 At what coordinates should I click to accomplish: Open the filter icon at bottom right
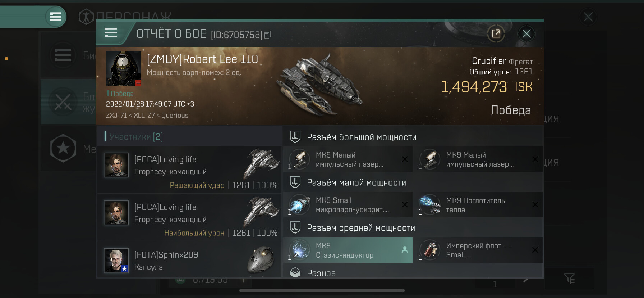point(569,278)
